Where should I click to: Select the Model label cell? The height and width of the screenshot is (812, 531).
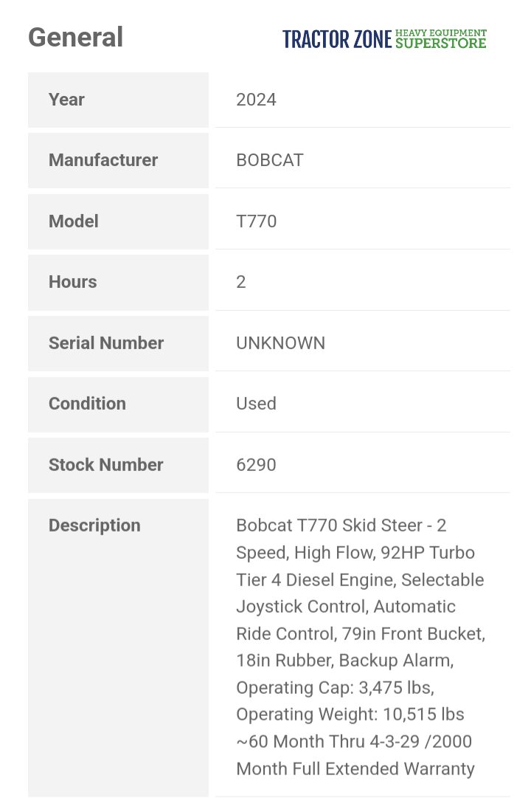tap(118, 221)
